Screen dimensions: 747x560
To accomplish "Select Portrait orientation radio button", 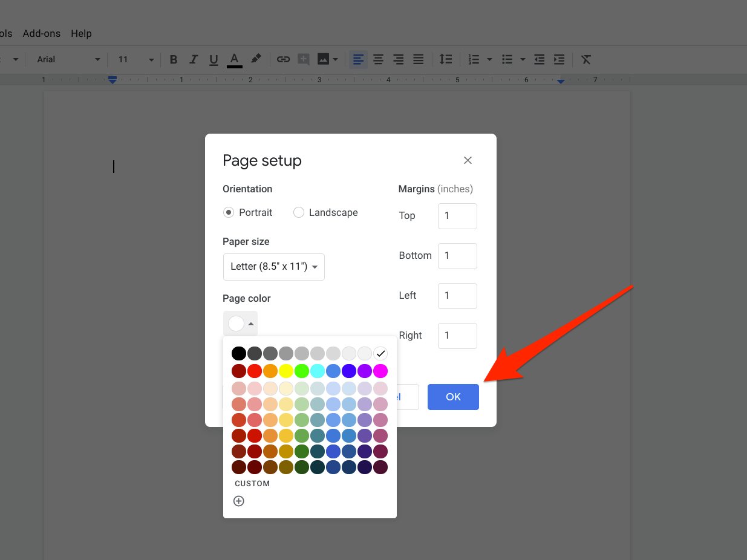I will tap(229, 212).
